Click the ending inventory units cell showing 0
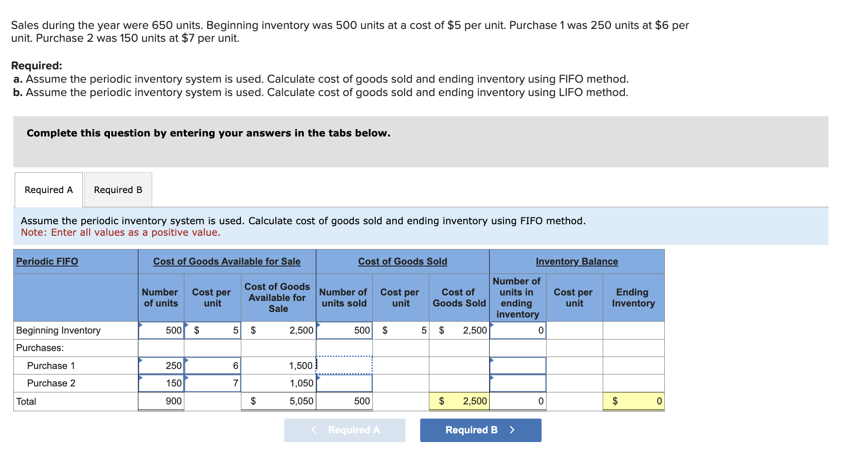The image size is (868, 465). pos(518,330)
